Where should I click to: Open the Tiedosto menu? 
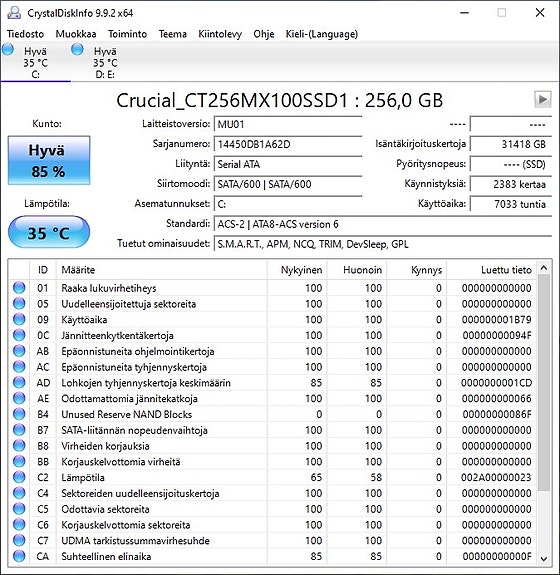(x=25, y=34)
